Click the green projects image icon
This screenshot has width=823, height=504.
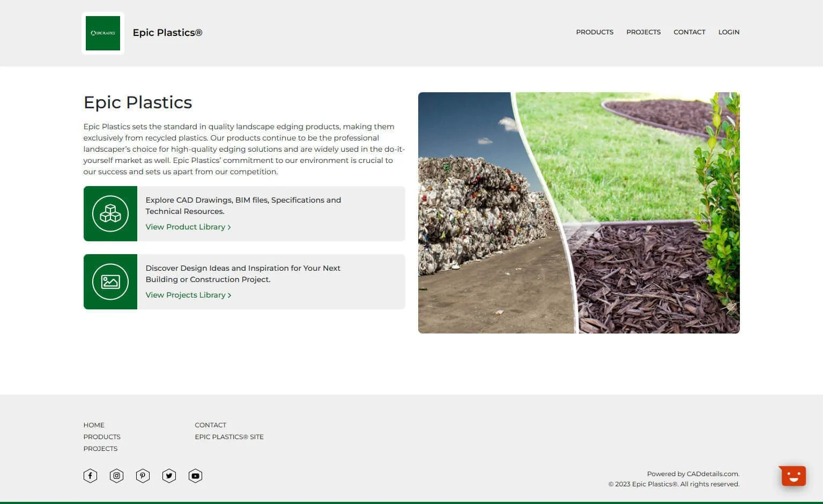pos(110,281)
